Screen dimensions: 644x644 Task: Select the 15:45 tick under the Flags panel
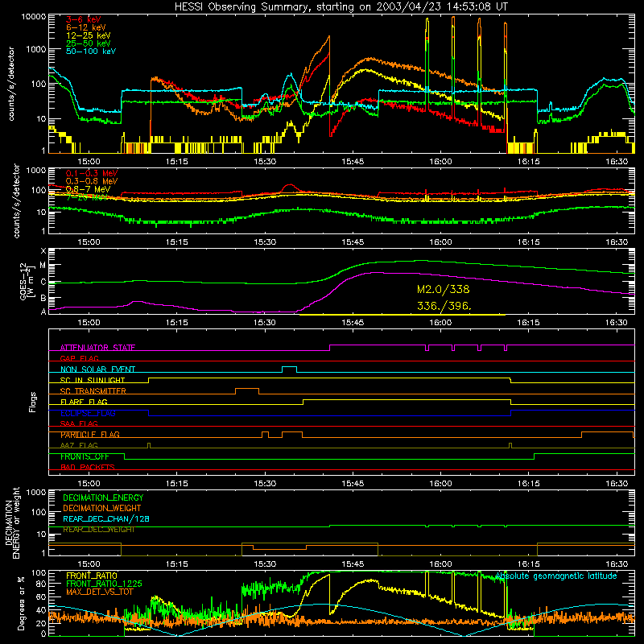pos(353,484)
